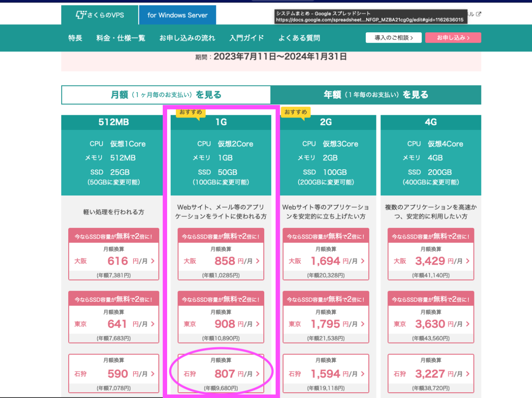Viewport: 532px width, 398px height.
Task: Select the 月額 payment view tab
Action: click(x=166, y=95)
